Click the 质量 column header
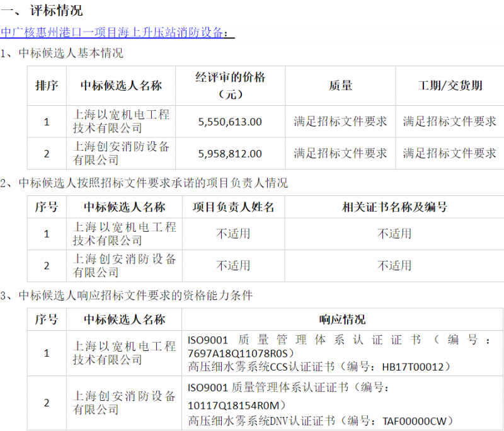Screen dimensions: 504x431 click(x=340, y=86)
